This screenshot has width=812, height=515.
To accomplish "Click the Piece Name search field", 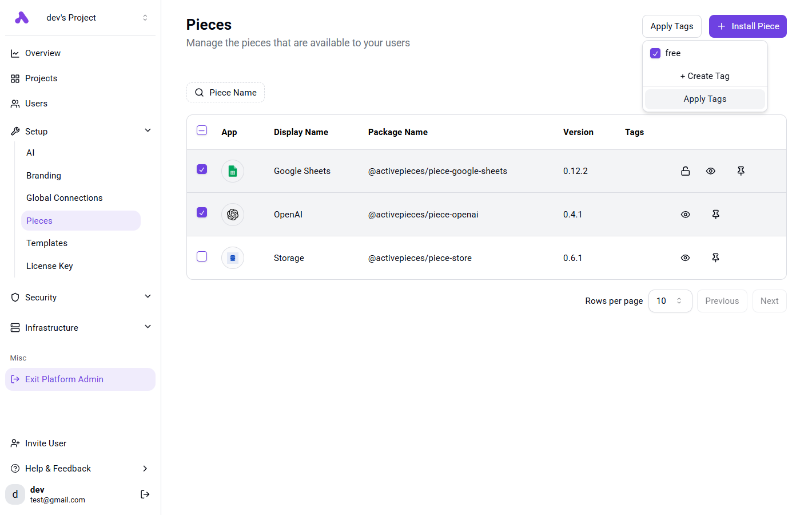I will point(226,93).
